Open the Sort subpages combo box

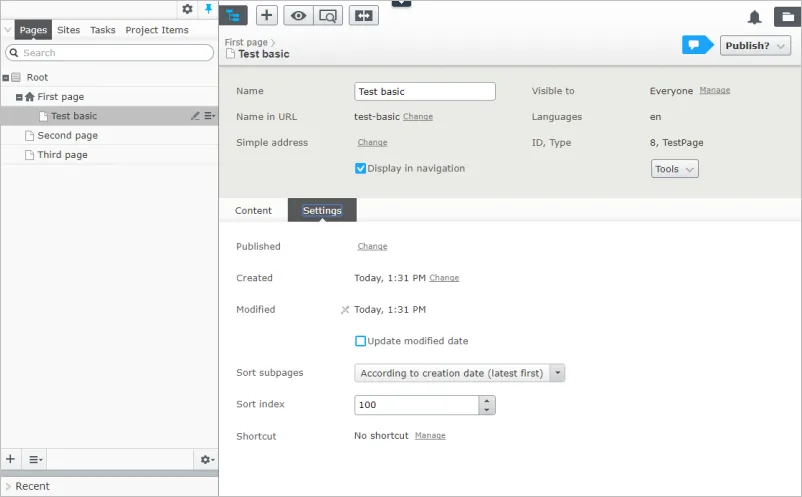point(459,373)
